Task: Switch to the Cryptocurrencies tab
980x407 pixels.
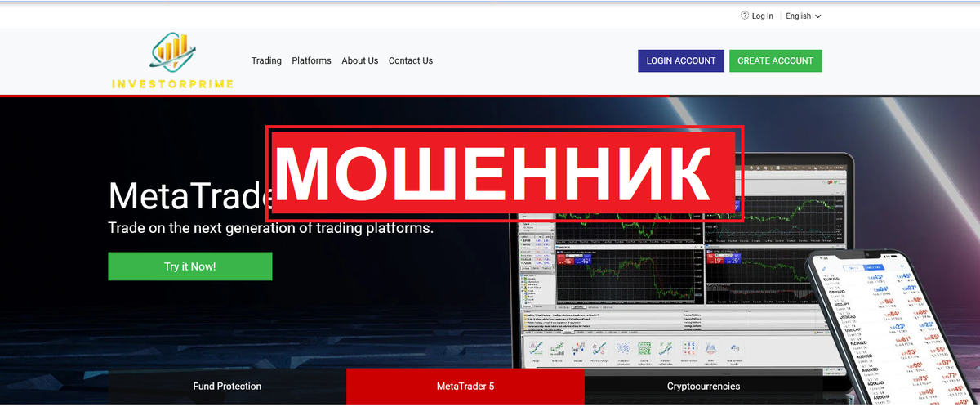Action: pyautogui.click(x=704, y=386)
